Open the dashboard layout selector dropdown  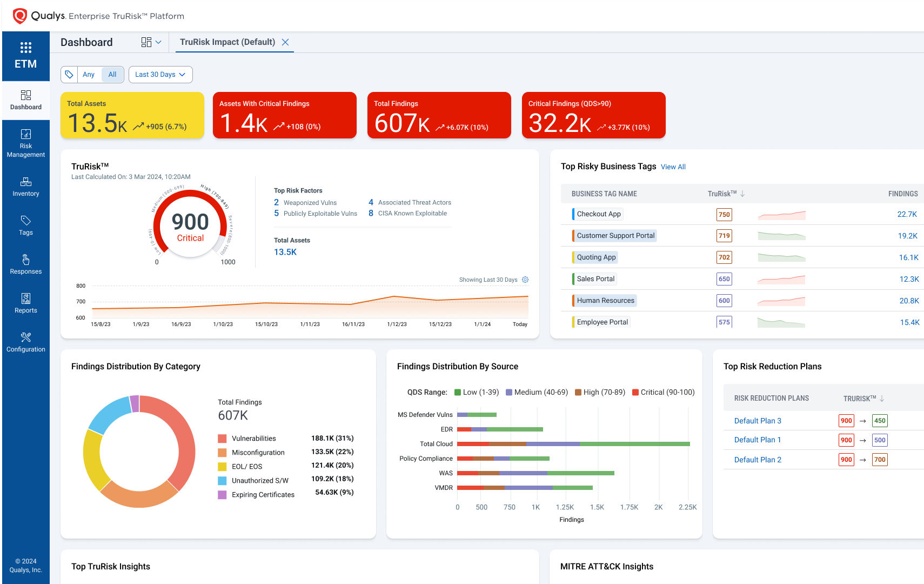(x=151, y=42)
